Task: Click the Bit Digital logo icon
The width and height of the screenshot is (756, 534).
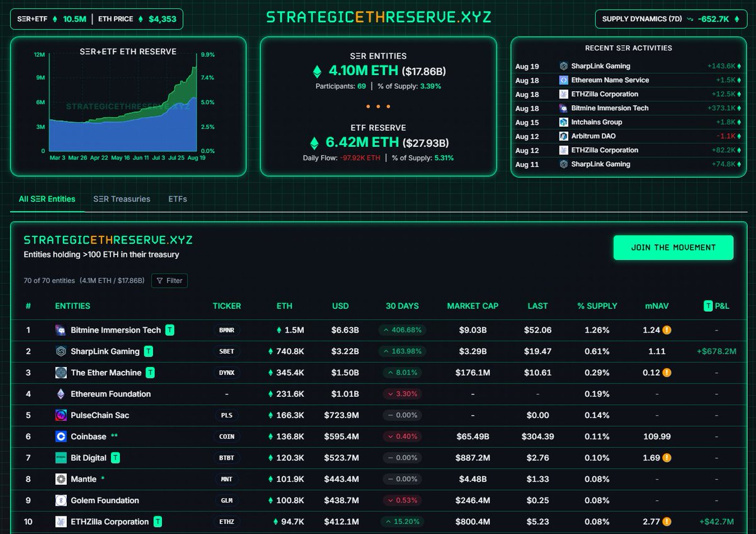Action: pyautogui.click(x=61, y=458)
